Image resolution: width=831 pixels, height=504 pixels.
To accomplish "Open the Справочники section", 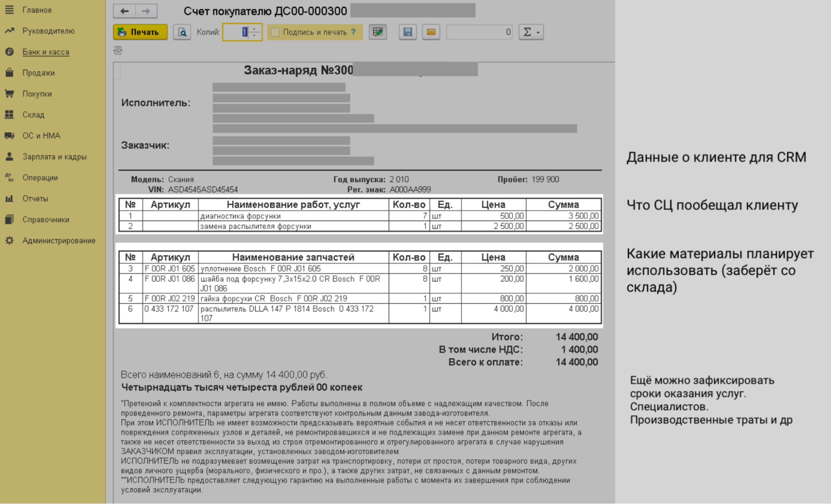I will [x=46, y=219].
